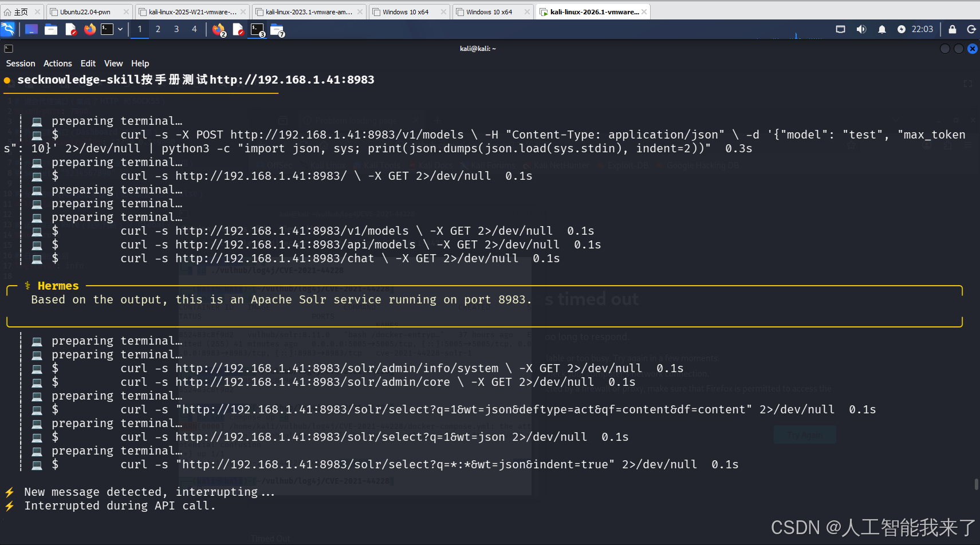Switch to the 主页 home tab
The image size is (980, 545).
[22, 11]
